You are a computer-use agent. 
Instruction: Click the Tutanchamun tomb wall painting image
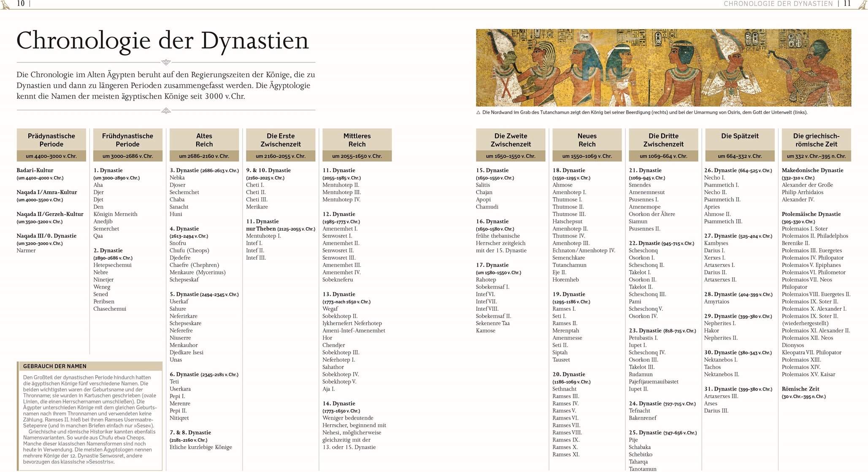click(x=663, y=68)
